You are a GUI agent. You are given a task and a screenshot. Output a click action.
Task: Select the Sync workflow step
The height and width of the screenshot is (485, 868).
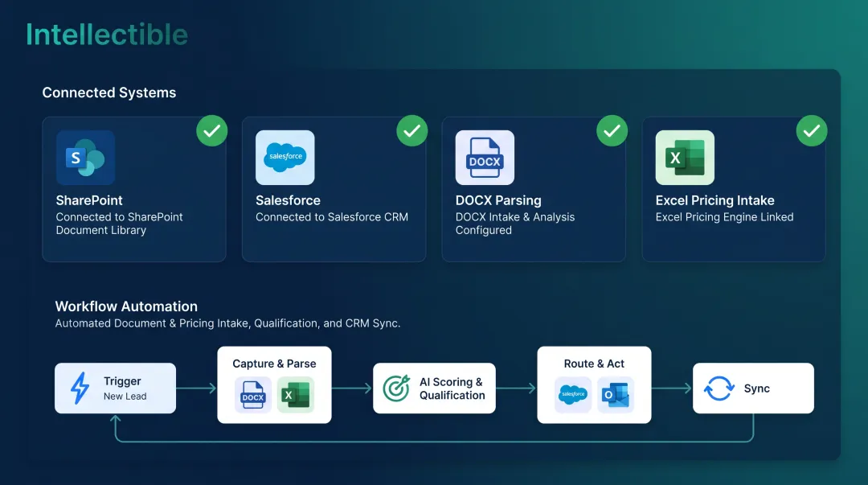[753, 388]
